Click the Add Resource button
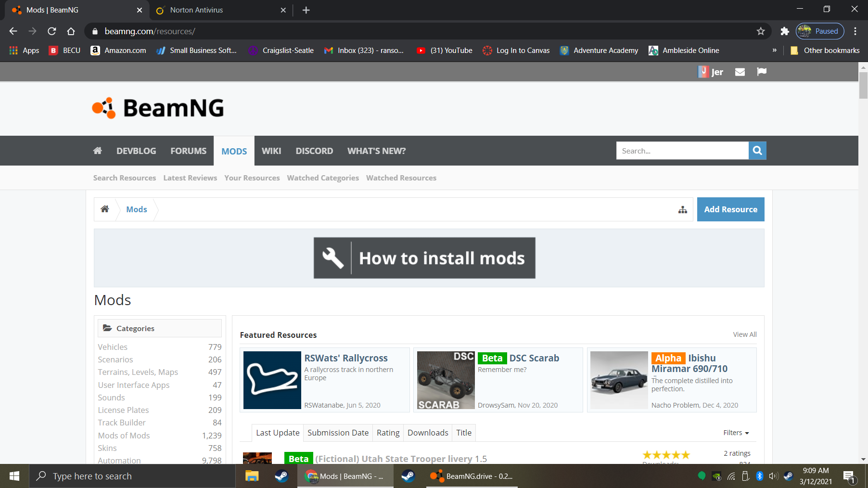 tap(730, 209)
